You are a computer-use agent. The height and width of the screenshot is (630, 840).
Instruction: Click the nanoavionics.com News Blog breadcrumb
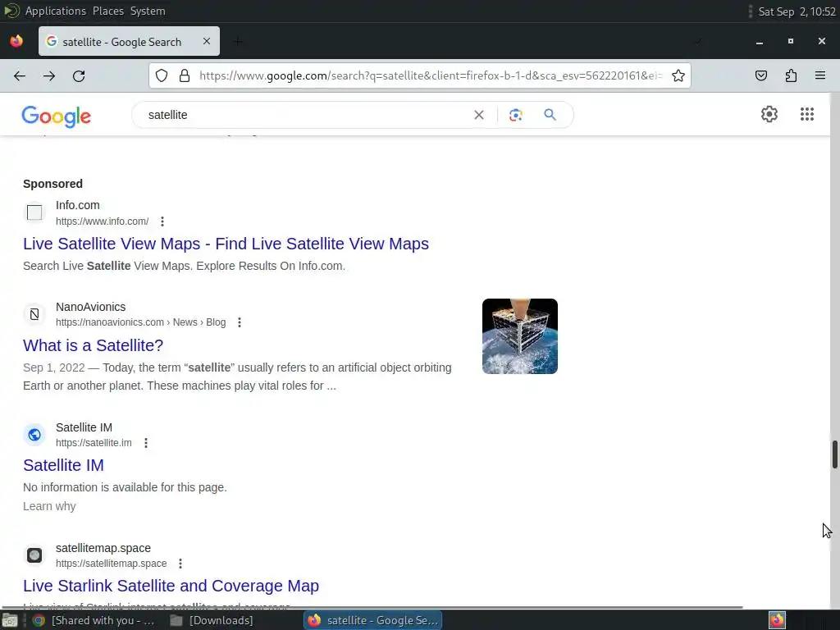(x=141, y=322)
